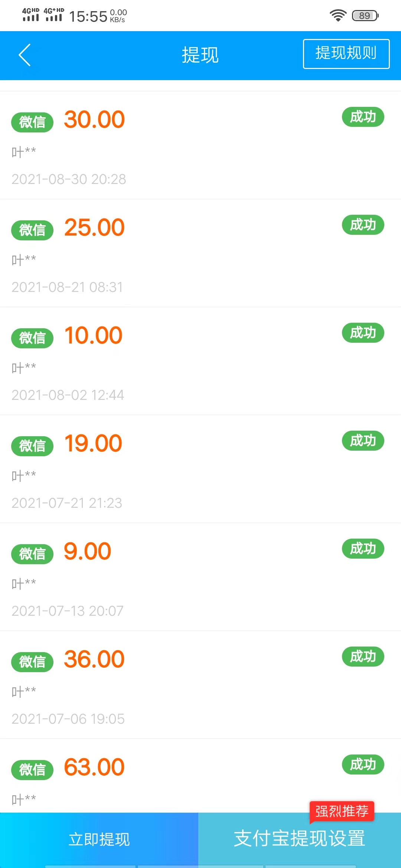Tap 微信 badge beside 25.00

(x=32, y=230)
